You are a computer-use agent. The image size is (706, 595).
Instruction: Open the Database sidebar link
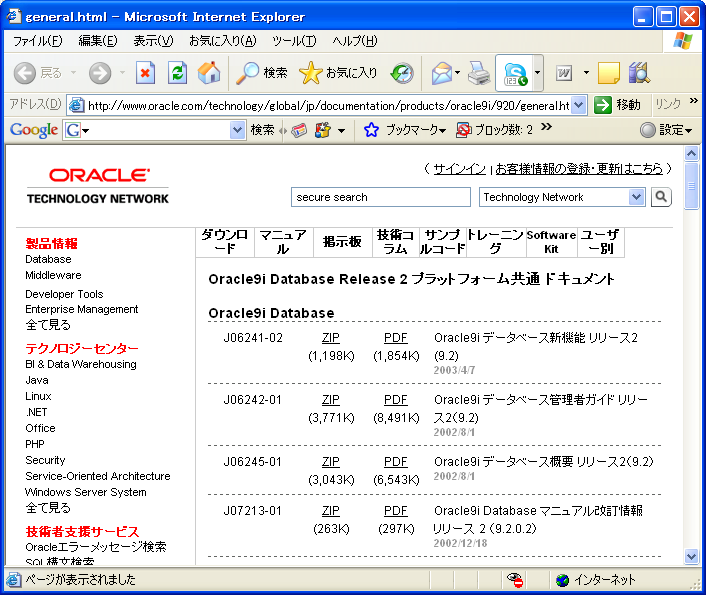(x=48, y=259)
